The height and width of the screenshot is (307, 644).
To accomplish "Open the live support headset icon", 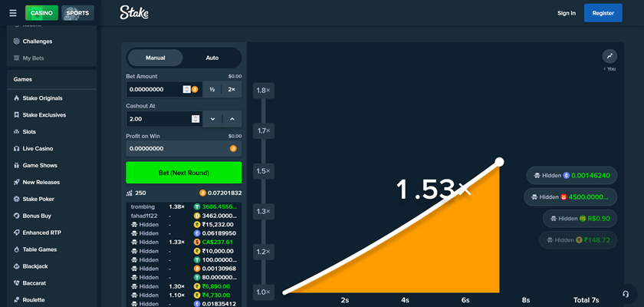I will (626, 294).
